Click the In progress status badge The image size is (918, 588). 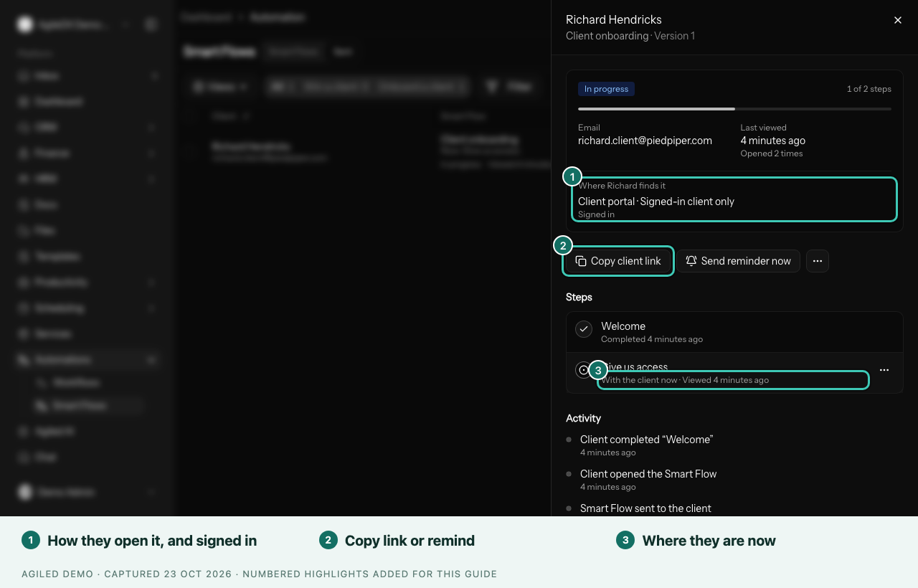click(x=606, y=89)
